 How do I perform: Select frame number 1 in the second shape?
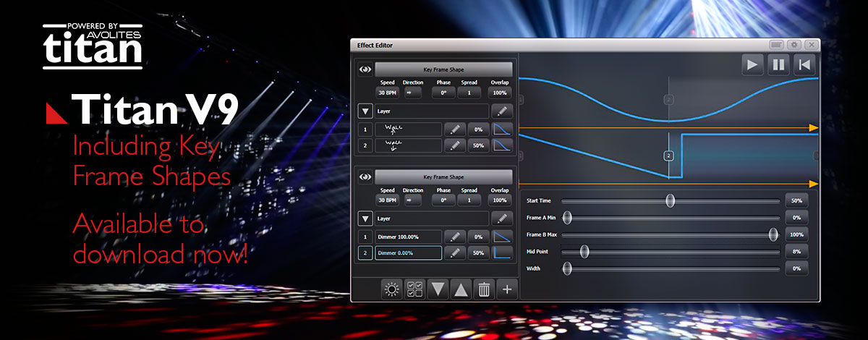click(365, 237)
